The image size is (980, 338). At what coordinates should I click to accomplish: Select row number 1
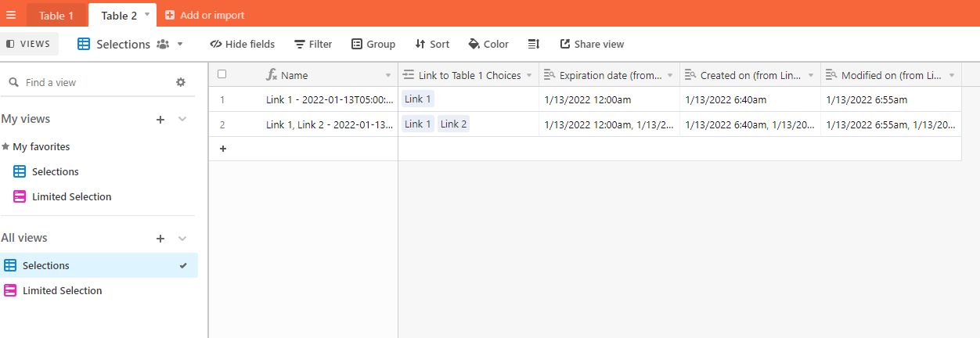point(222,99)
